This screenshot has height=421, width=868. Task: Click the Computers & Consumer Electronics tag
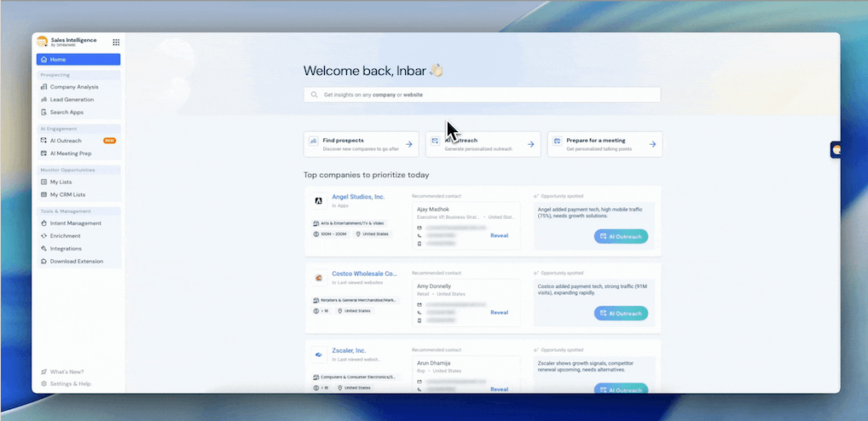pyautogui.click(x=356, y=378)
